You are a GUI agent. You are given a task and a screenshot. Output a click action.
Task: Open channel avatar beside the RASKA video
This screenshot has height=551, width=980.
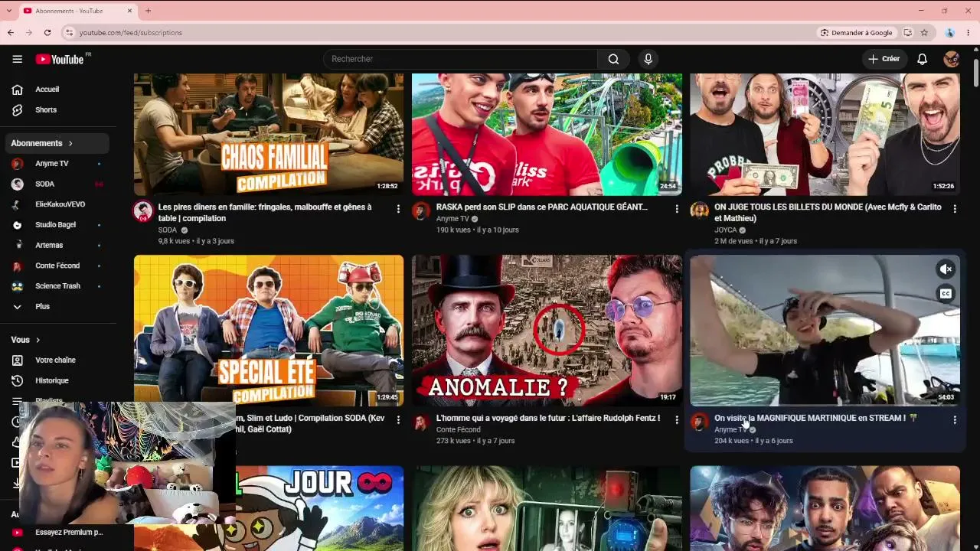tap(421, 211)
